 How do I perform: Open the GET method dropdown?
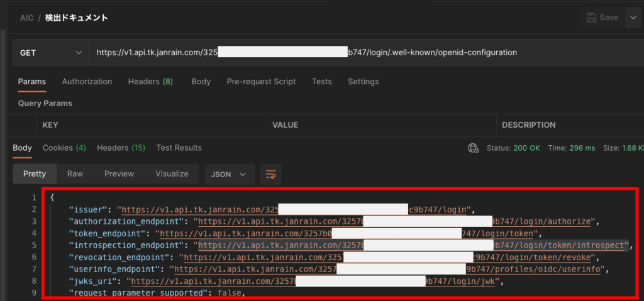coord(50,53)
